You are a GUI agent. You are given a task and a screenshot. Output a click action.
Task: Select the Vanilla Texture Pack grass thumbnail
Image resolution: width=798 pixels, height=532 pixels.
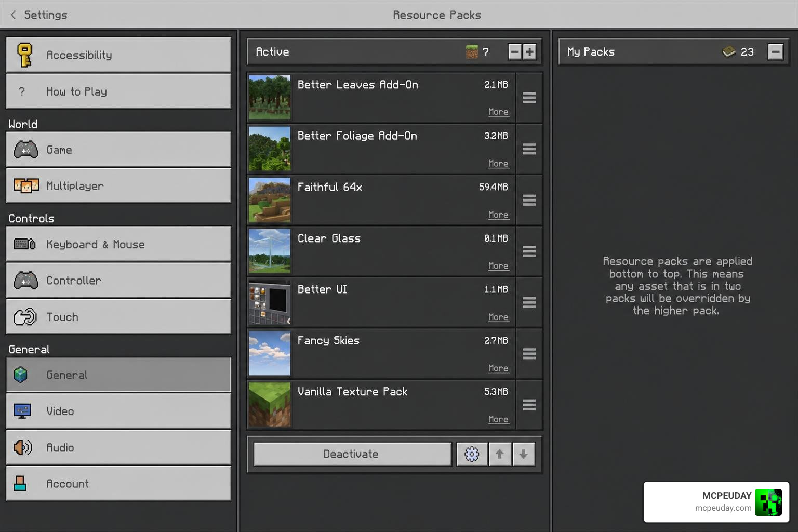[x=270, y=405]
